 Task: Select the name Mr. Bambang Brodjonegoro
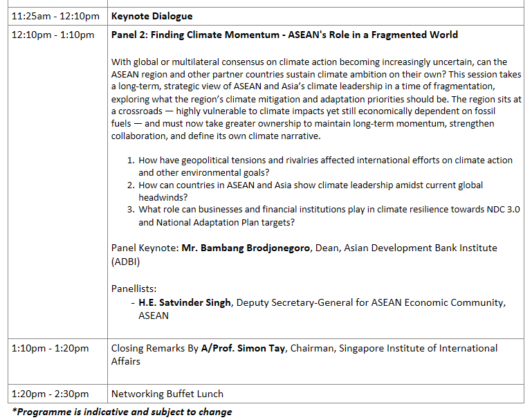(246, 248)
